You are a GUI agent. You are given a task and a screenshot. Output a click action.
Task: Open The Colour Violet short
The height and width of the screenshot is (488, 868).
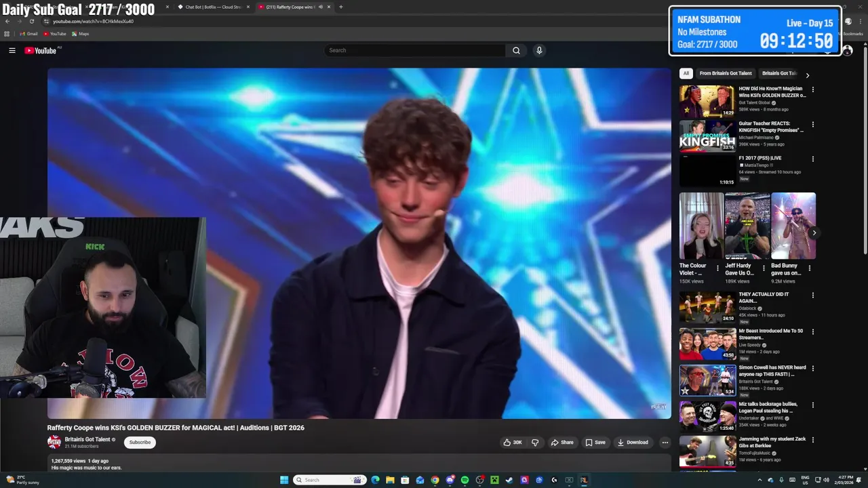[x=701, y=226]
